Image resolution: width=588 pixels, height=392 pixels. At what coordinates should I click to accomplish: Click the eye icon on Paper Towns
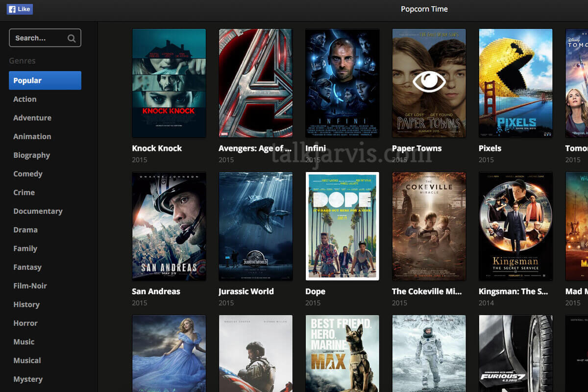point(429,82)
